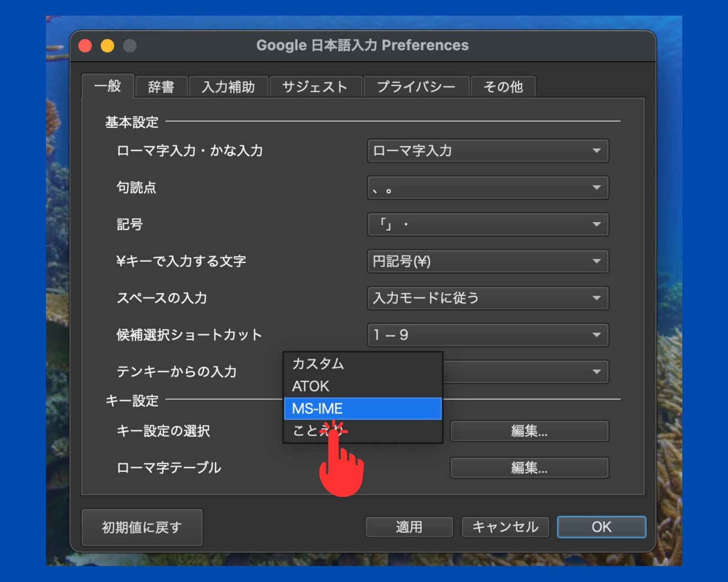Click the キー設定 section heading

click(132, 401)
